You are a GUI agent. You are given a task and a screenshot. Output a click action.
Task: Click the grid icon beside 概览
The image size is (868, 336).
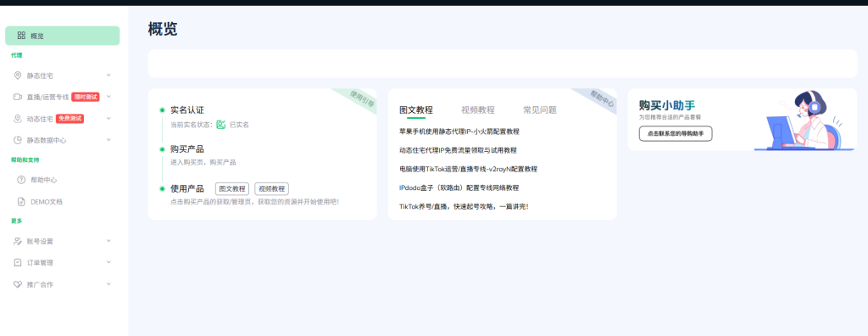[21, 36]
